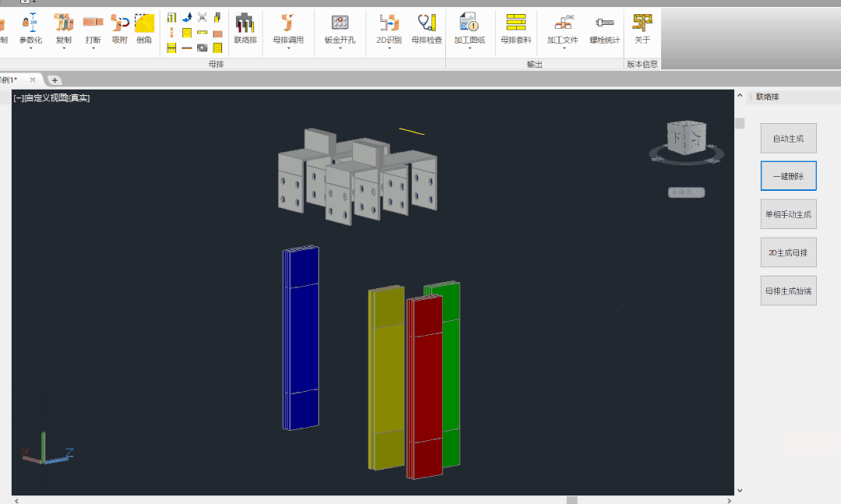Select the yellow busbar in viewport
The height and width of the screenshot is (504, 841).
coord(386,378)
